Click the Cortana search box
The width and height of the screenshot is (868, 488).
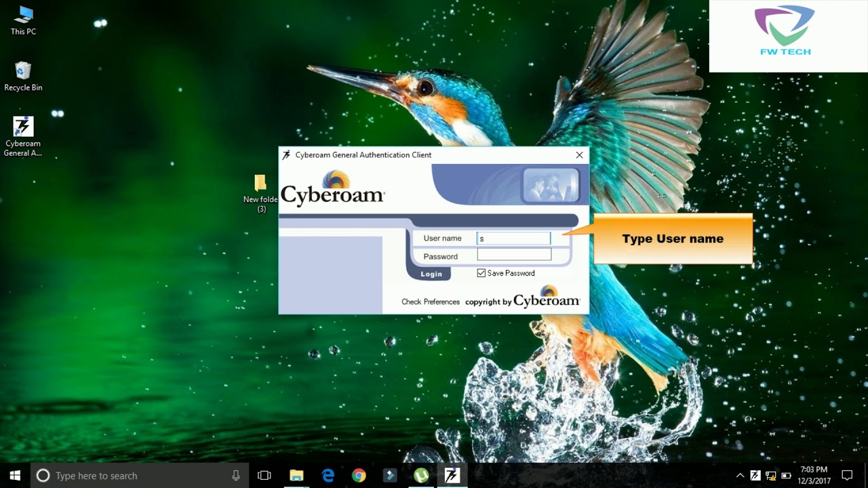(139, 475)
